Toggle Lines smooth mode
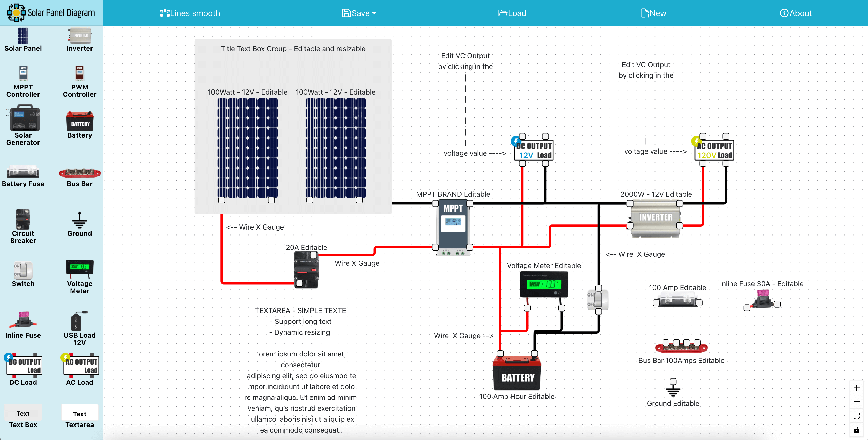The image size is (868, 440). click(190, 13)
